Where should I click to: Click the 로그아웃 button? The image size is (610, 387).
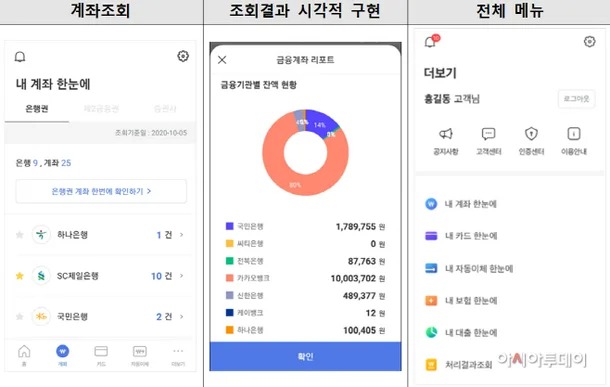(x=577, y=99)
